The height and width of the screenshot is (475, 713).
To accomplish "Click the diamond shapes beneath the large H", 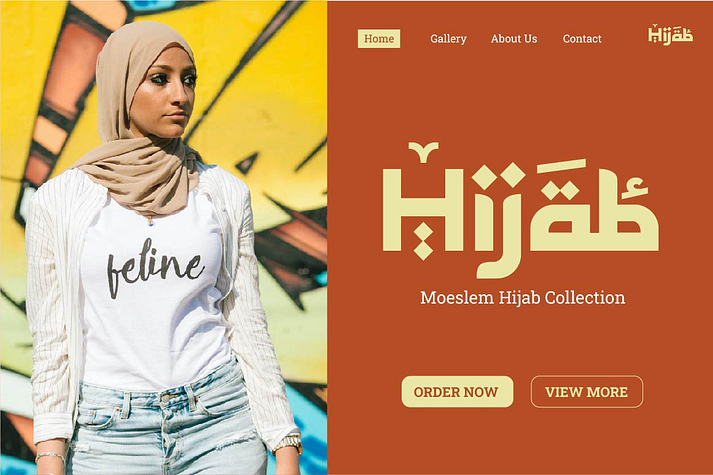I will point(423,242).
